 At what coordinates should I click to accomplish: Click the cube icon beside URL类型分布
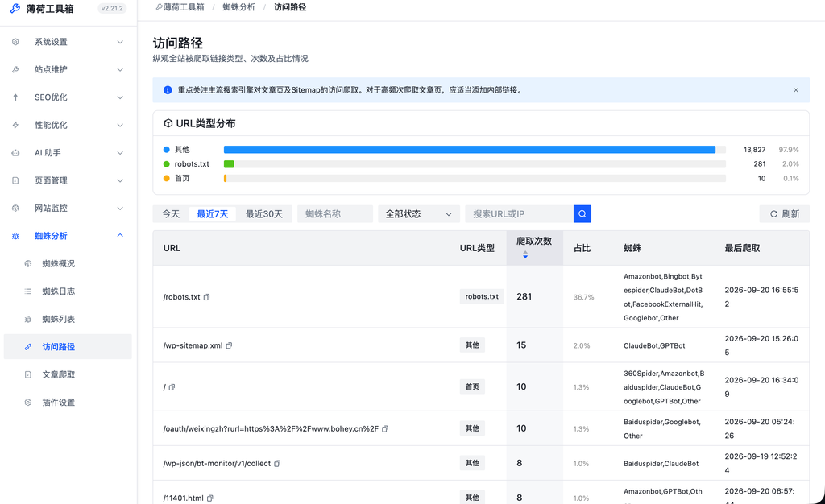168,123
